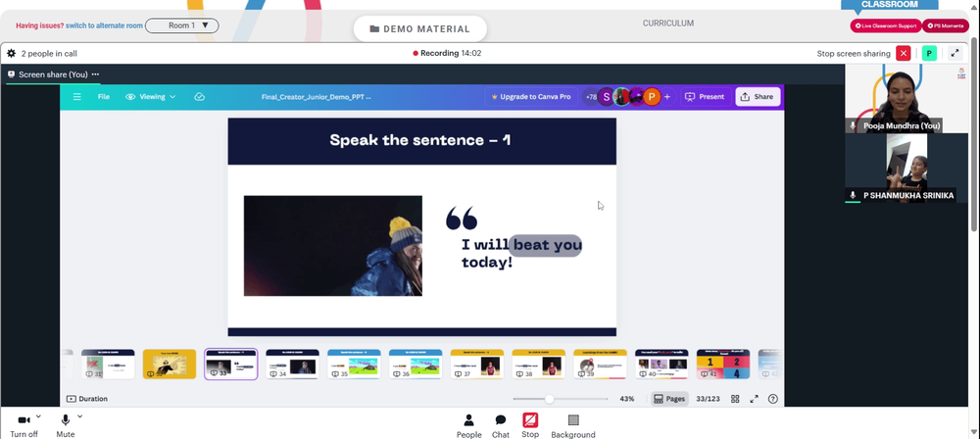The height and width of the screenshot is (439, 980).
Task: Open the Background options
Action: click(x=573, y=426)
